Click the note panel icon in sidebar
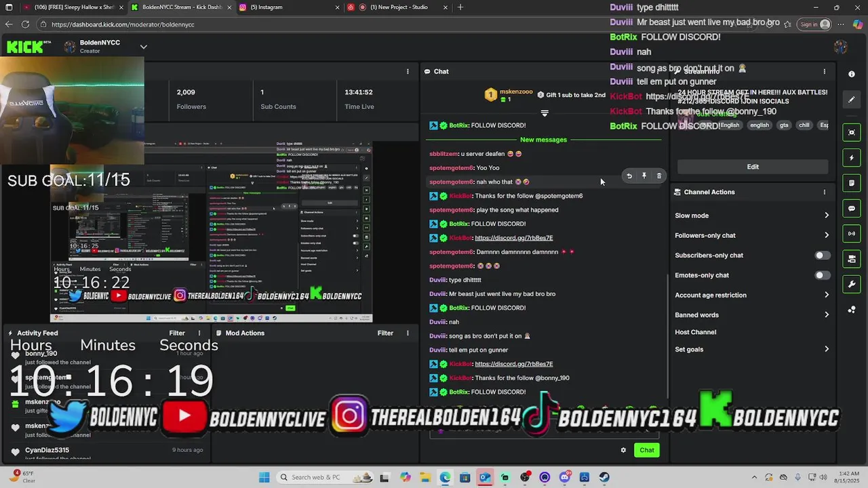 (852, 183)
